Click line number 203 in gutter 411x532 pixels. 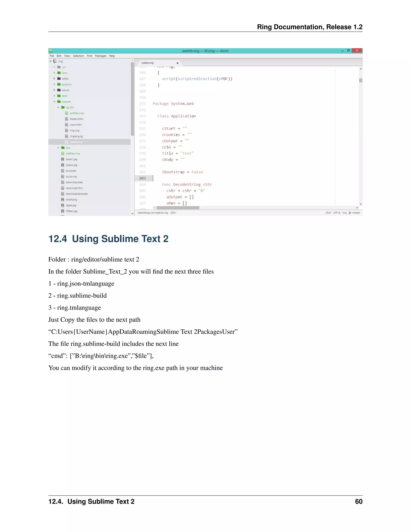142,178
